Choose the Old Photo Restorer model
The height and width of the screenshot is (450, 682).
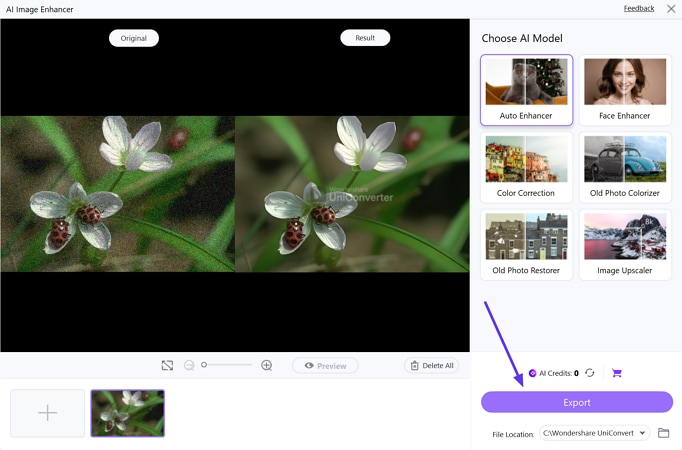pos(526,245)
